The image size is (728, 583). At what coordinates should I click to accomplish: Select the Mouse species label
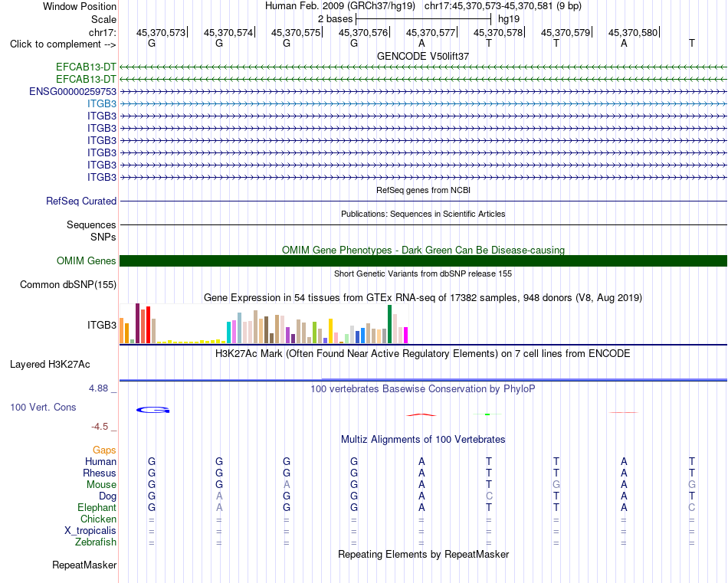[101, 485]
